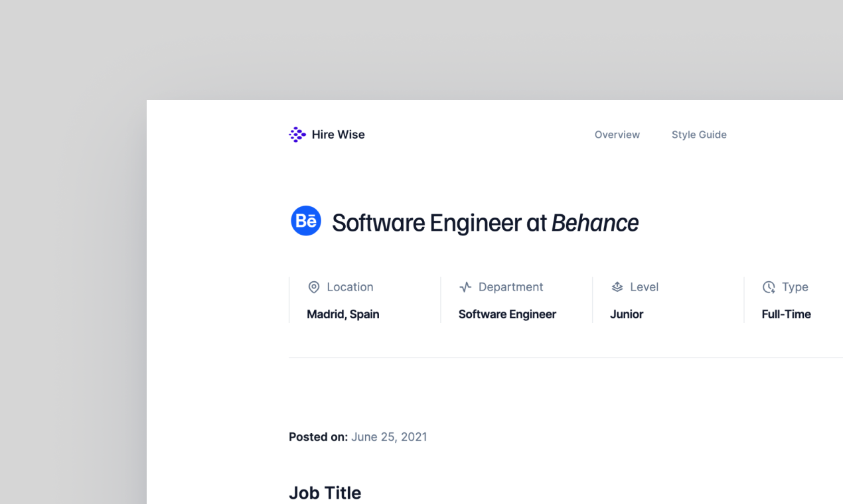843x504 pixels.
Task: Click the Level layers icon
Action: (617, 287)
